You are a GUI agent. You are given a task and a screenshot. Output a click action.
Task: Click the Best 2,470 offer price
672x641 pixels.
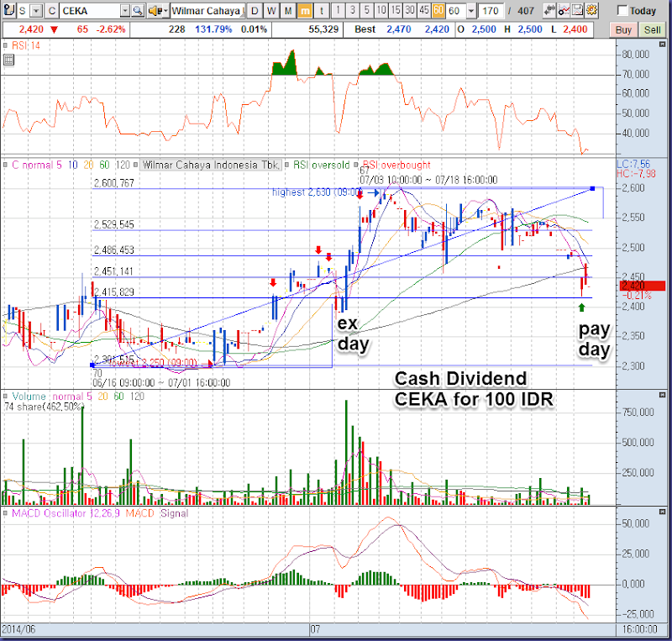(x=398, y=29)
